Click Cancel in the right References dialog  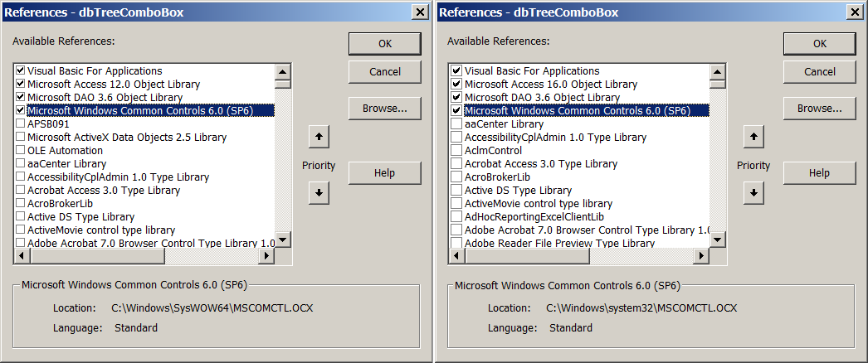pyautogui.click(x=819, y=72)
